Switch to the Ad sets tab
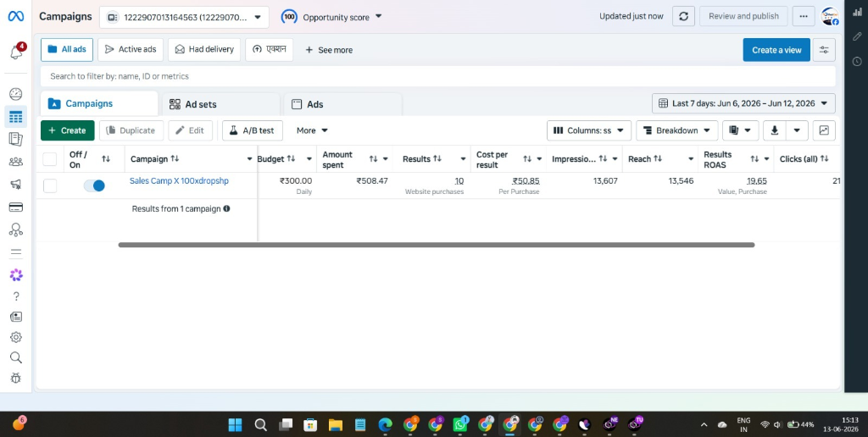The height and width of the screenshot is (437, 868). point(221,104)
